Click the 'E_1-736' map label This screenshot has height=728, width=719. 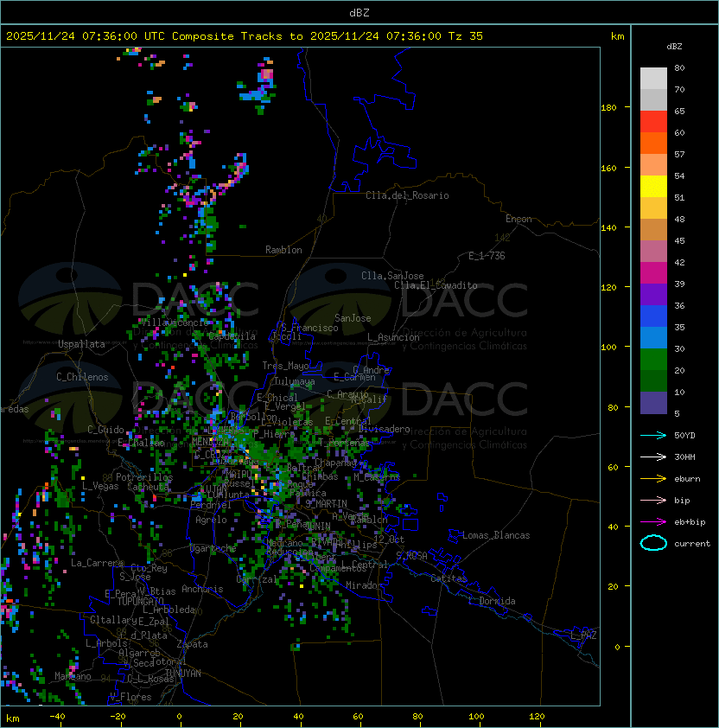pyautogui.click(x=487, y=256)
